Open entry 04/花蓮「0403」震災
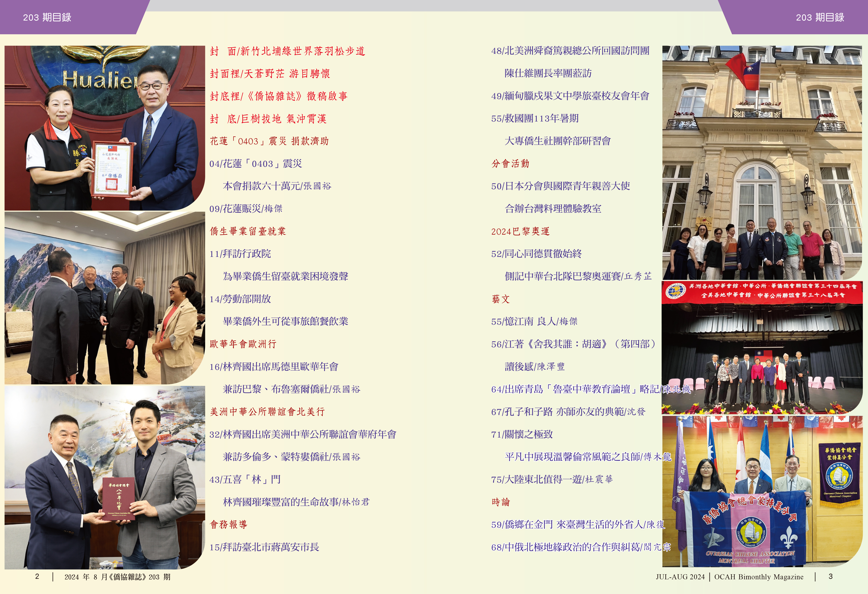The height and width of the screenshot is (594, 868). (255, 164)
